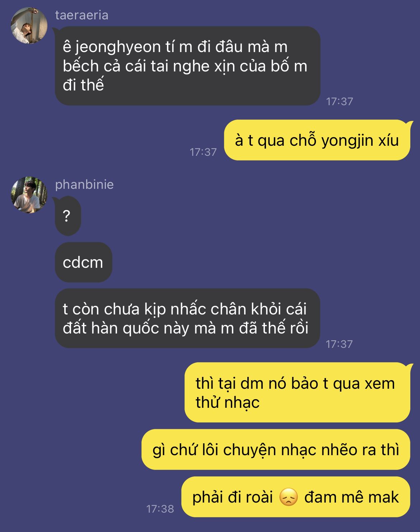Tap the 17:37 timestamp after phanbinie's messages
This screenshot has width=420, height=532.
339,344
